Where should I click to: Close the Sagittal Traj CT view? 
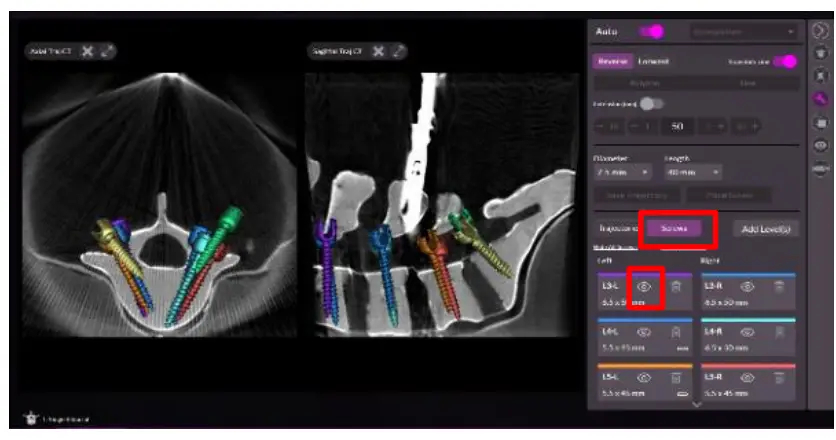click(x=378, y=51)
